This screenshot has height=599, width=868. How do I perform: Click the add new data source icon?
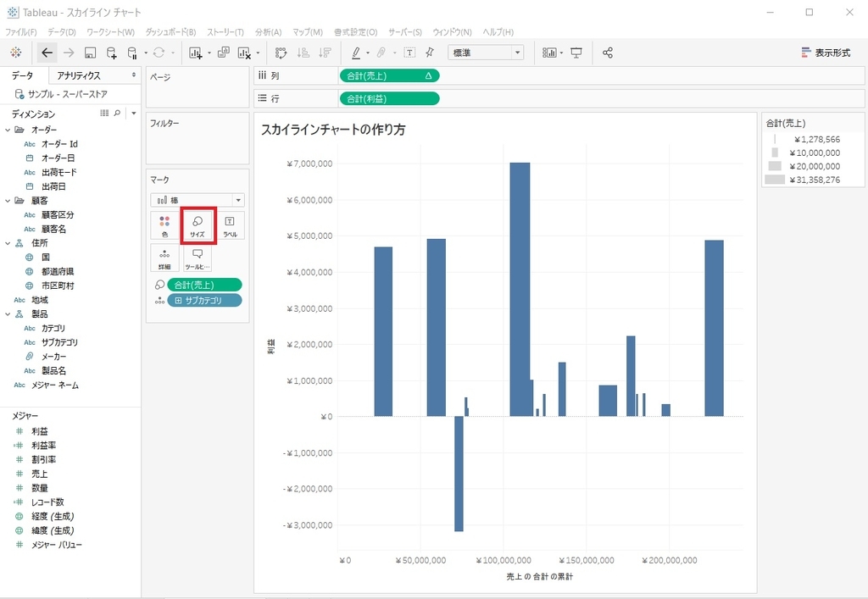tap(111, 53)
